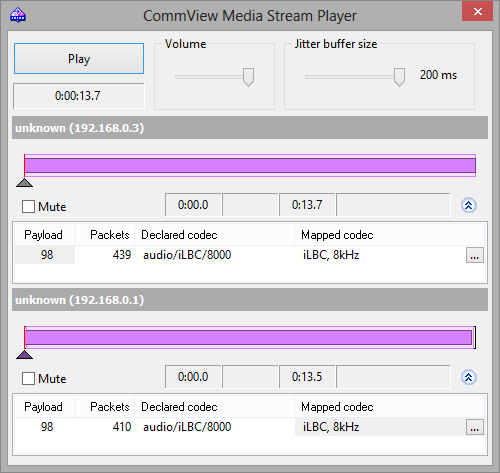The height and width of the screenshot is (473, 500).
Task: Click the Volume slider thumb
Action: click(x=248, y=77)
